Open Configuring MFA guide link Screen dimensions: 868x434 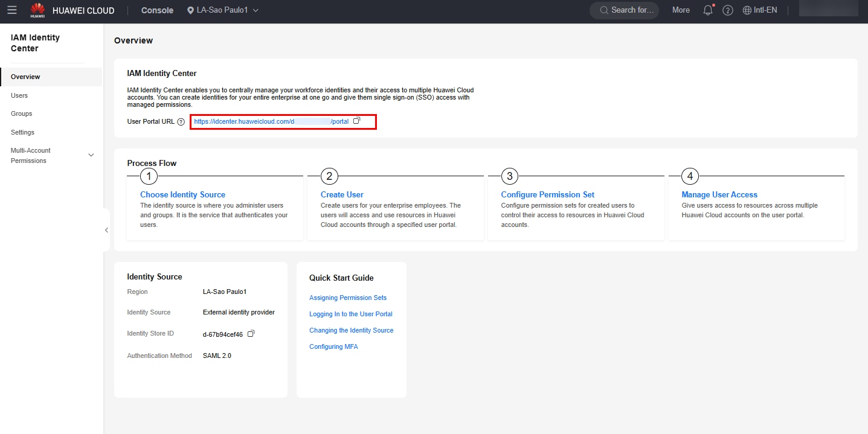[x=333, y=346]
